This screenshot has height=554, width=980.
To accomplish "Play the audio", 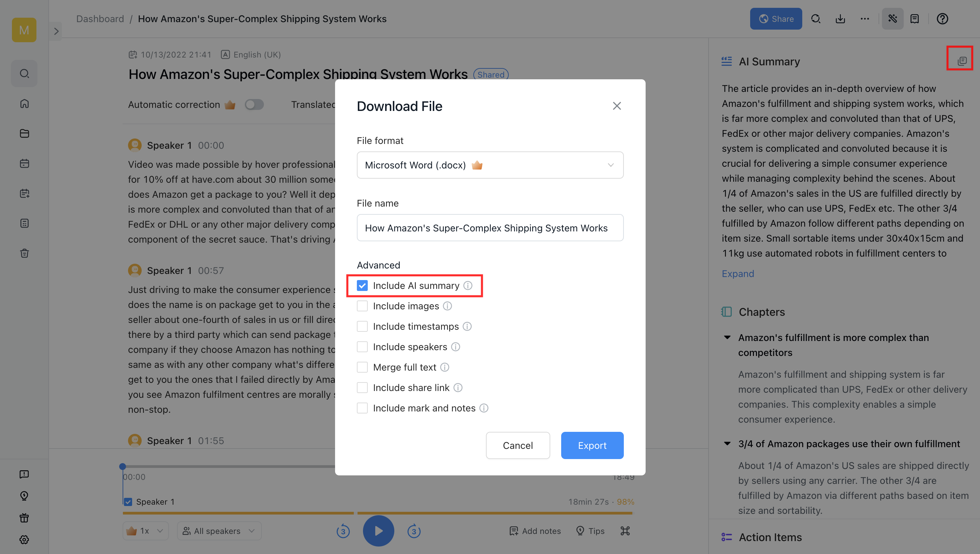I will [378, 531].
